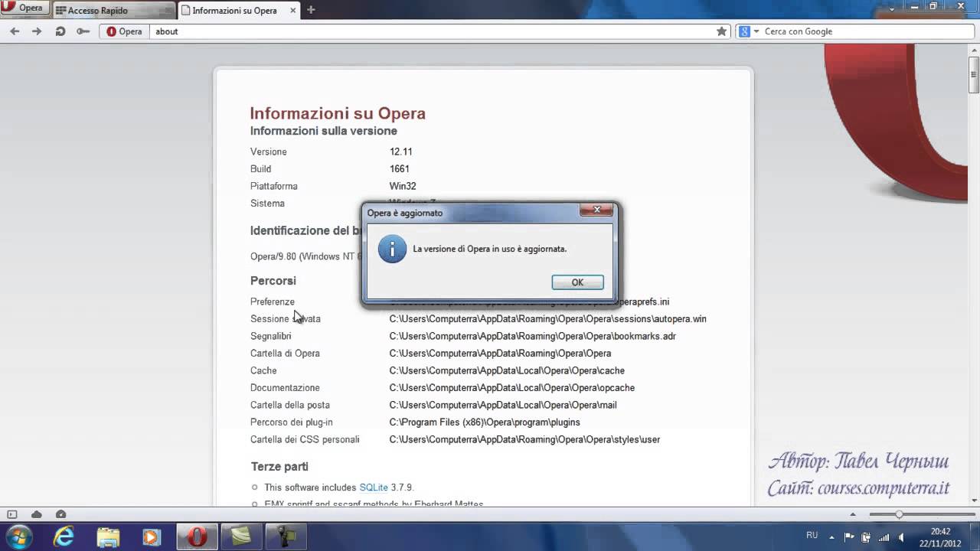Click the Opera Link cloud icon

36,514
